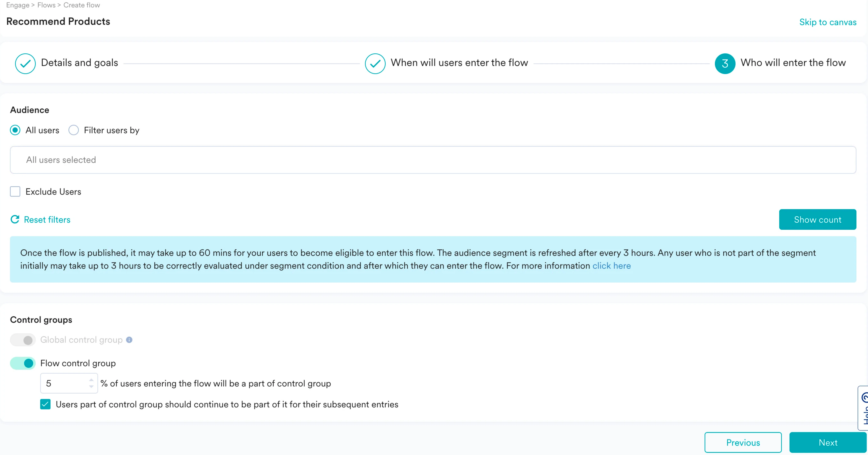Click the Reset filters refresh icon
This screenshot has height=455, width=868.
[15, 219]
